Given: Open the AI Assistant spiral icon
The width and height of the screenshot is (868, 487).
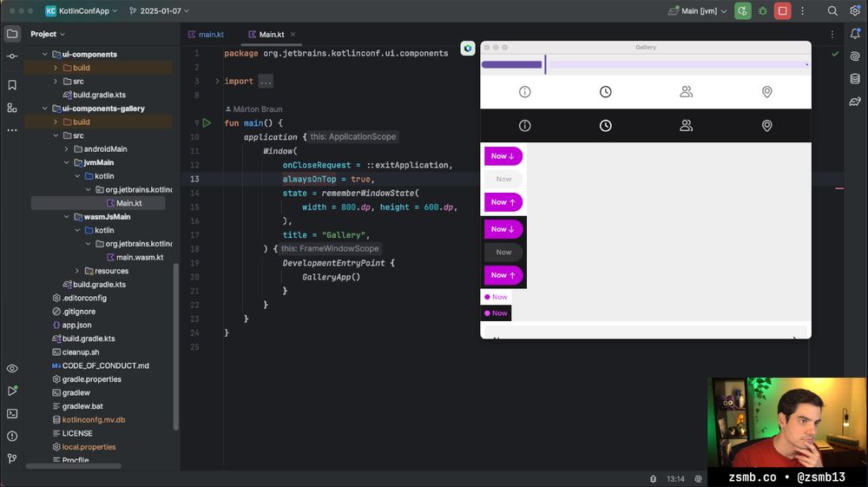Looking at the screenshot, I should [x=855, y=56].
